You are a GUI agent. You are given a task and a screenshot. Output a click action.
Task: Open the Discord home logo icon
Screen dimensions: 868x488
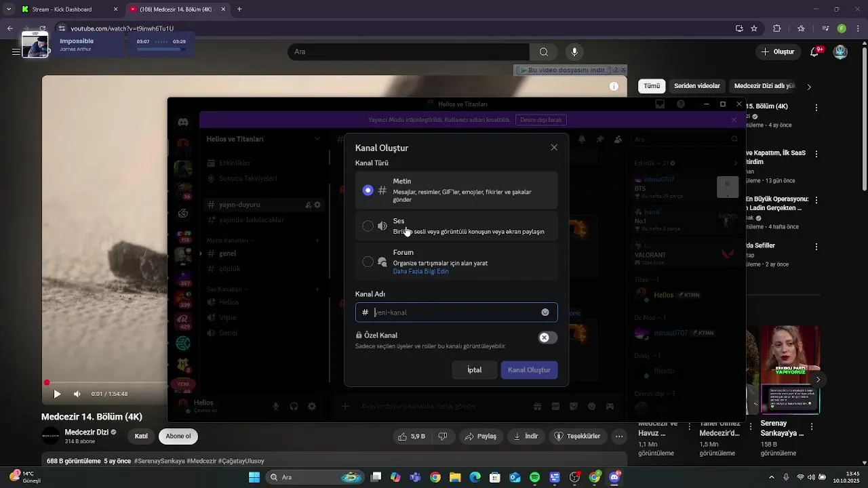[183, 122]
